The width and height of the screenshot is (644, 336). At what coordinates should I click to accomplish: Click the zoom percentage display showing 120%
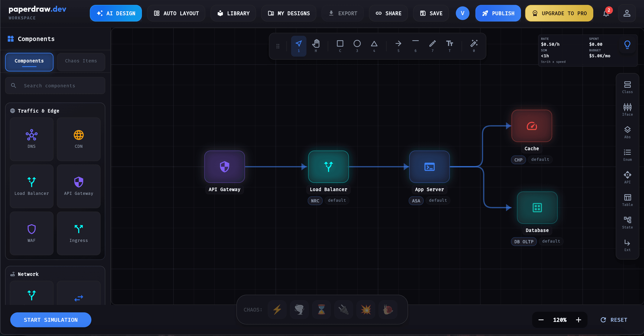click(560, 320)
